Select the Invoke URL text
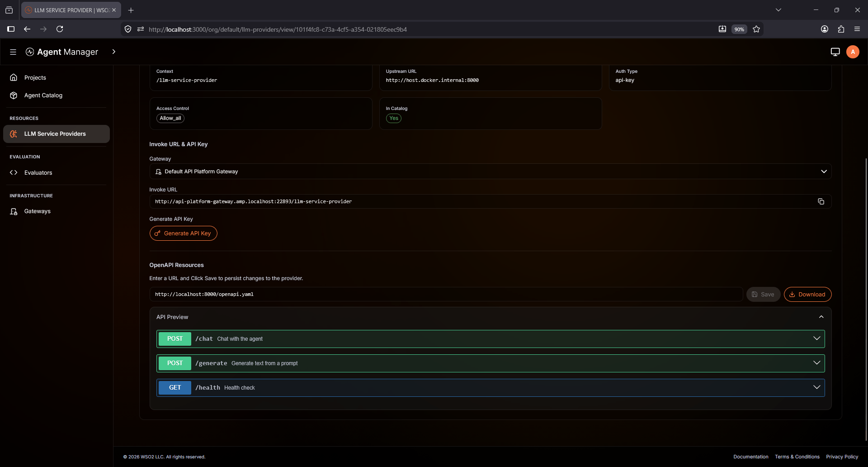 coord(253,202)
